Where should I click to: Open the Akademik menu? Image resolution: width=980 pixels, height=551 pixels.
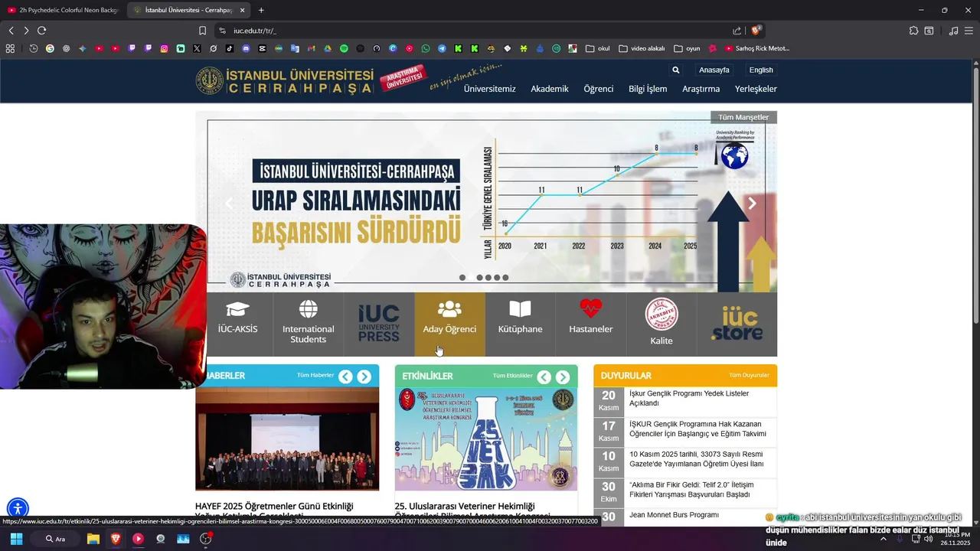(550, 89)
